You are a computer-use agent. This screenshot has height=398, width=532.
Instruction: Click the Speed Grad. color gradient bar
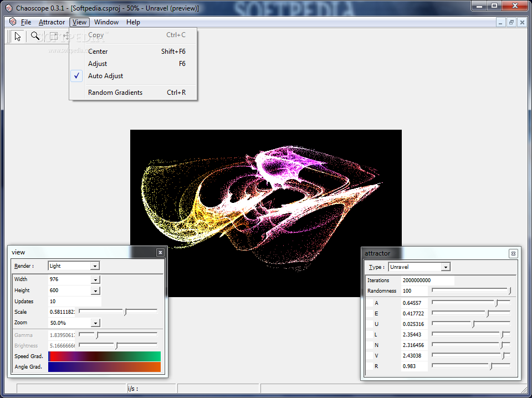105,356
